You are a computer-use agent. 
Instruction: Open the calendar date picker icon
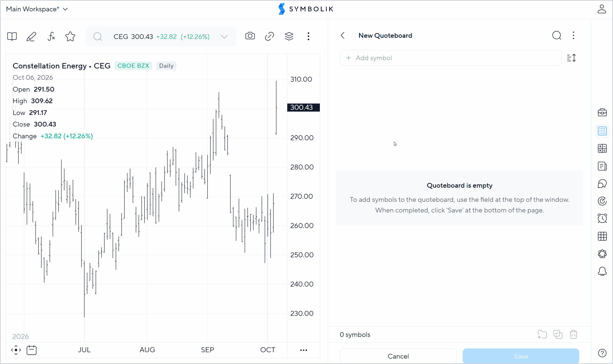click(x=31, y=350)
